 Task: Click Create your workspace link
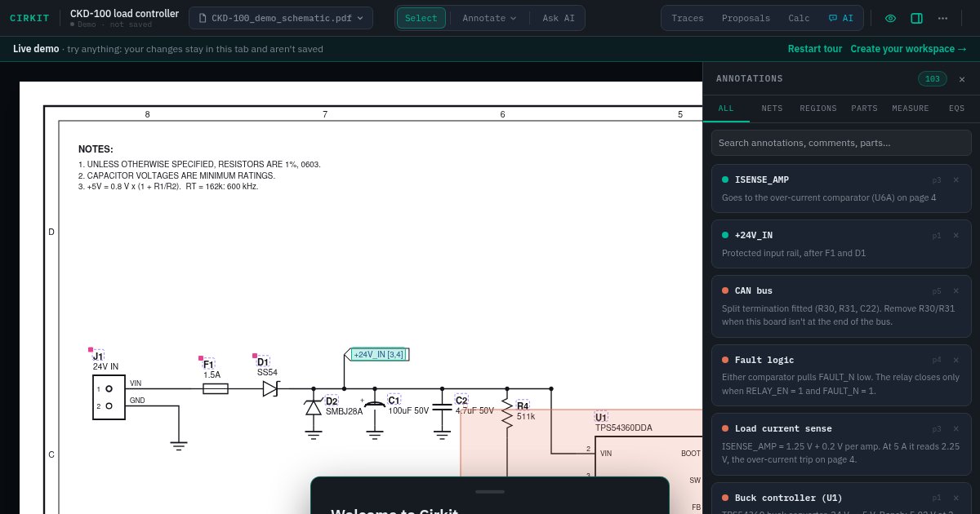point(909,49)
